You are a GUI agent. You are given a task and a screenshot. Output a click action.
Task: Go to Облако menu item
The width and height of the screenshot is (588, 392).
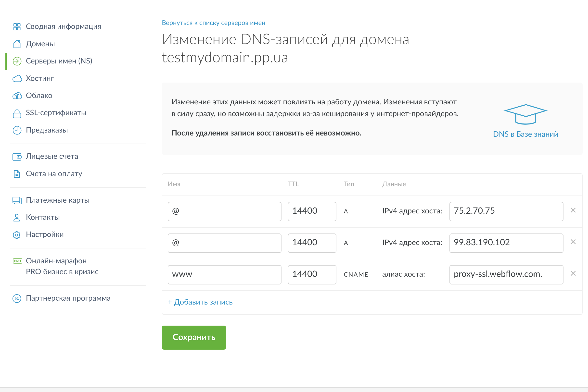click(x=39, y=96)
